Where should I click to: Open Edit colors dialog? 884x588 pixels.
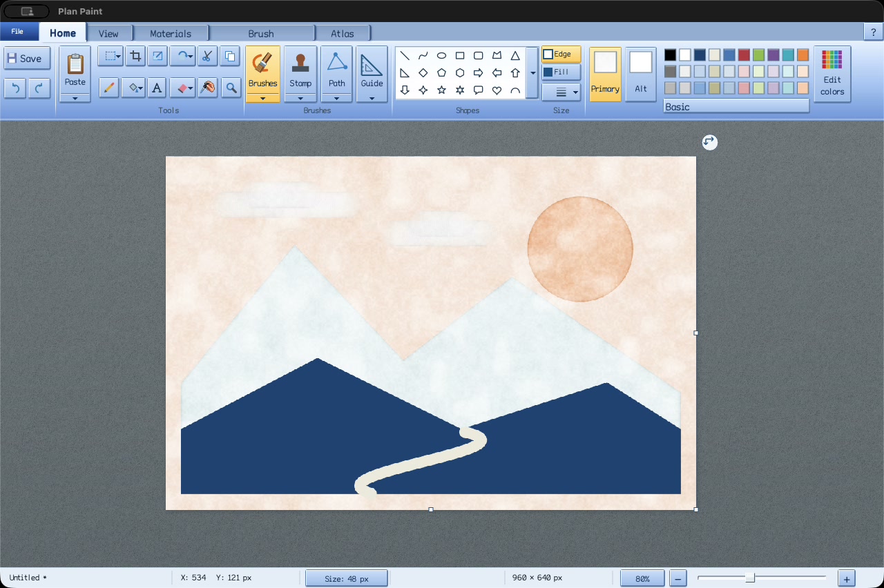coord(832,74)
